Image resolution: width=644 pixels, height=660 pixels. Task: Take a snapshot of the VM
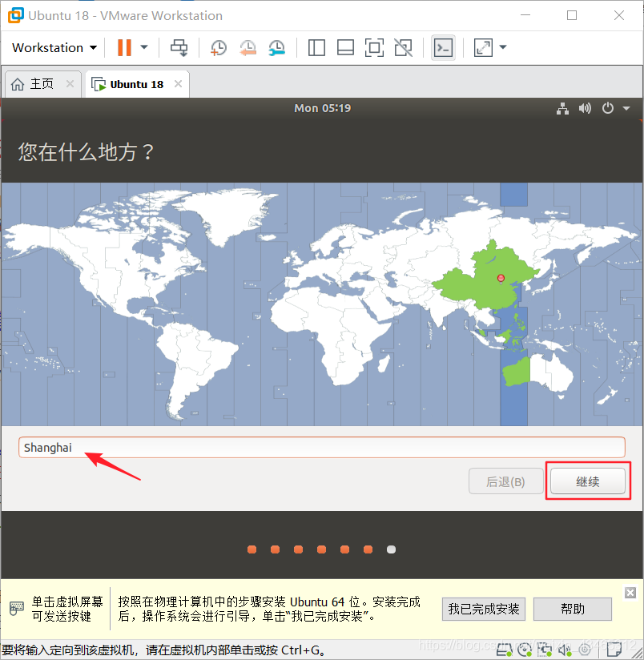pos(219,47)
